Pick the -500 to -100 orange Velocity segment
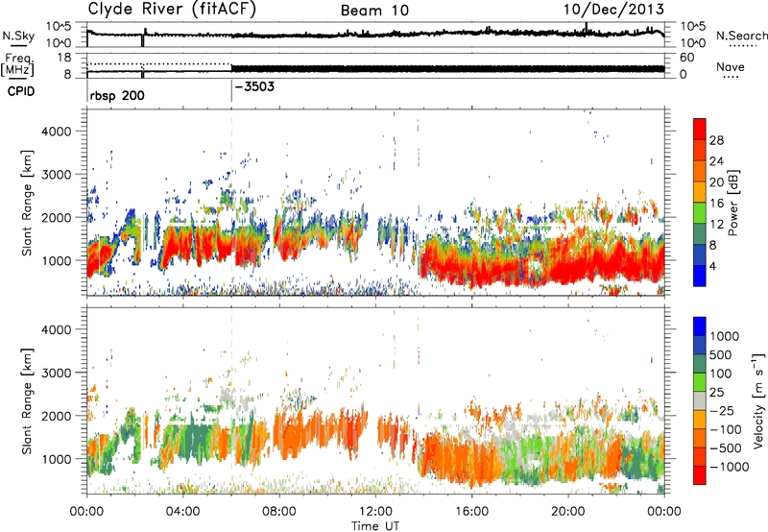The image size is (768, 532). (700, 438)
